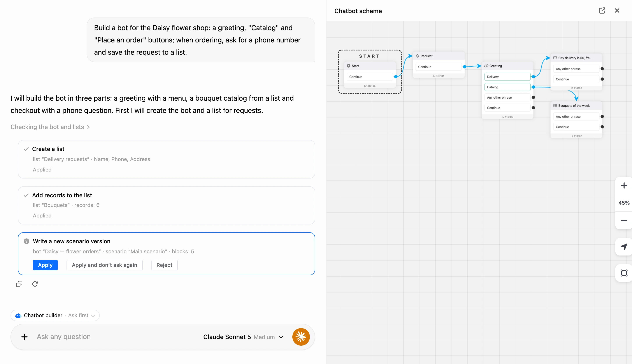
Task: Click the Bouquets of the week header
Action: pyautogui.click(x=576, y=105)
